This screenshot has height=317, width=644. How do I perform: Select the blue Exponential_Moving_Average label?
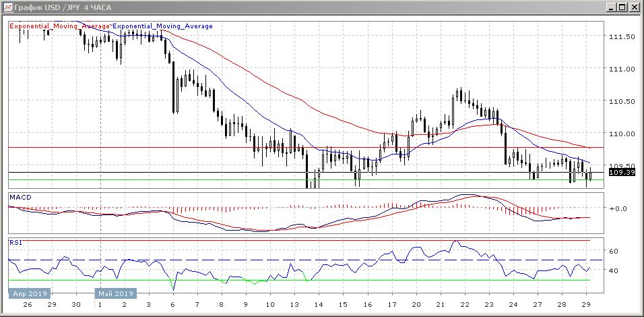click(x=162, y=26)
